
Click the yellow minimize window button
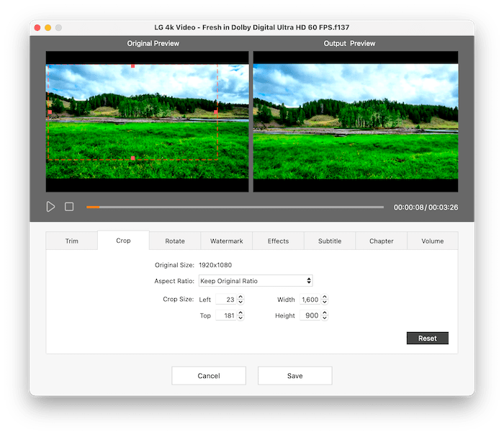(48, 27)
